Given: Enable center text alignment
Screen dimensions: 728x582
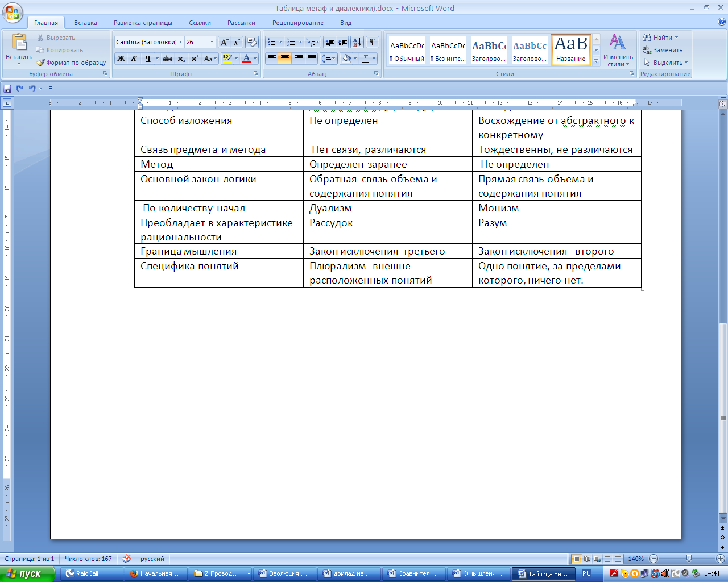Looking at the screenshot, I should pyautogui.click(x=285, y=59).
